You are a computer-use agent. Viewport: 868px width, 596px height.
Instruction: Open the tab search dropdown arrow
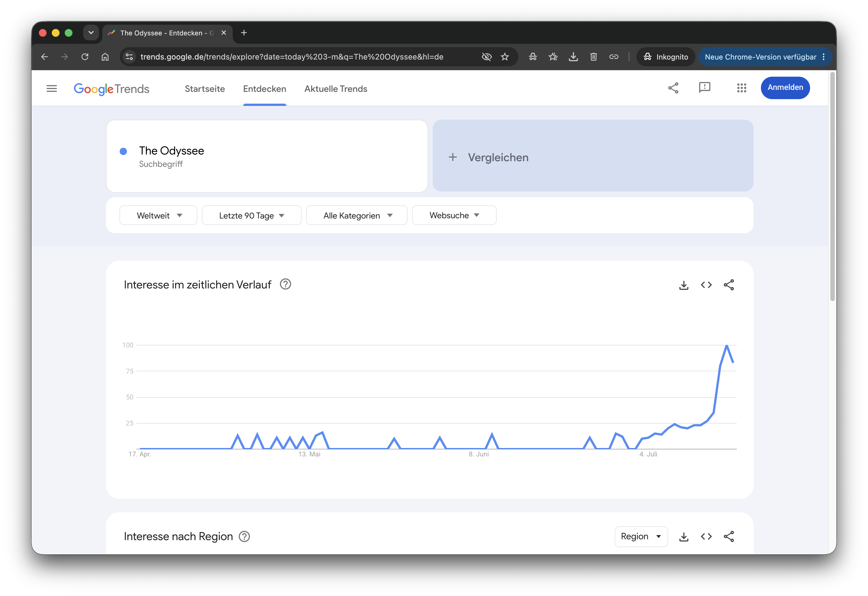(x=91, y=33)
